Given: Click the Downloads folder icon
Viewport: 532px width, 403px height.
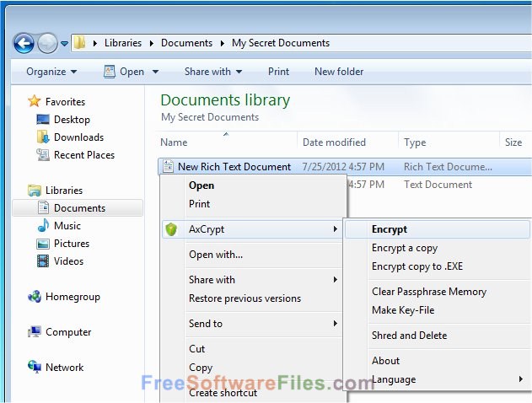Looking at the screenshot, I should tap(43, 137).
